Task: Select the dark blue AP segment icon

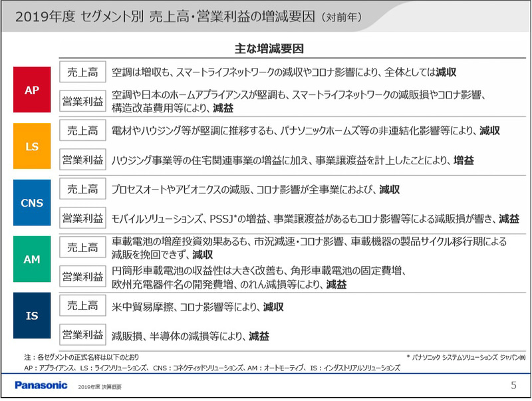Action: (32, 88)
